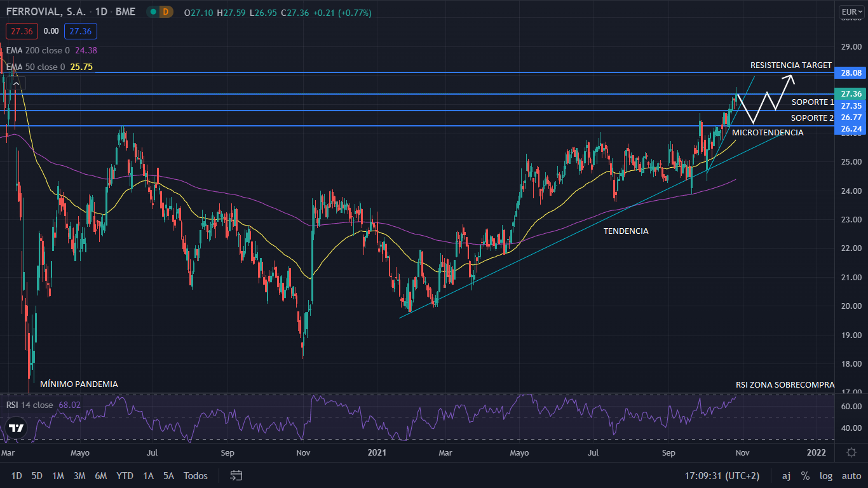Click the aj adjustment button

786,475
